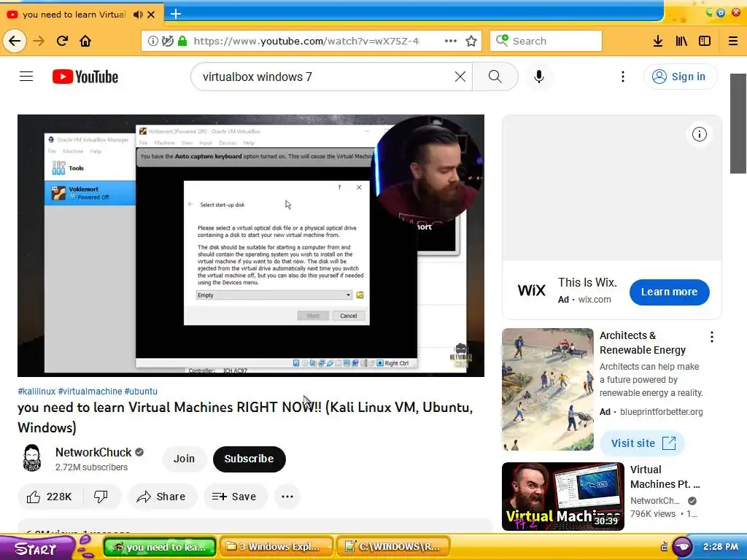Go to the YouTube home logo
The image size is (747, 560).
pyautogui.click(x=85, y=77)
